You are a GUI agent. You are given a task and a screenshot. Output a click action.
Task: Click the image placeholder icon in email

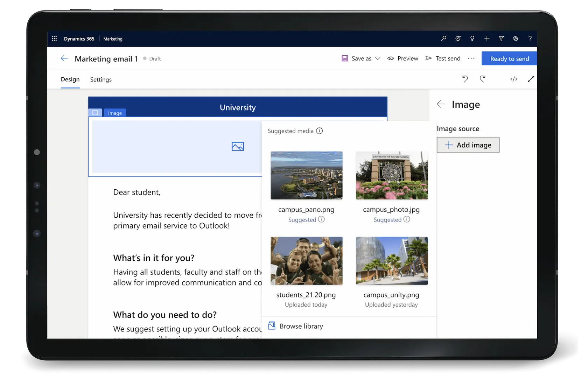[238, 146]
